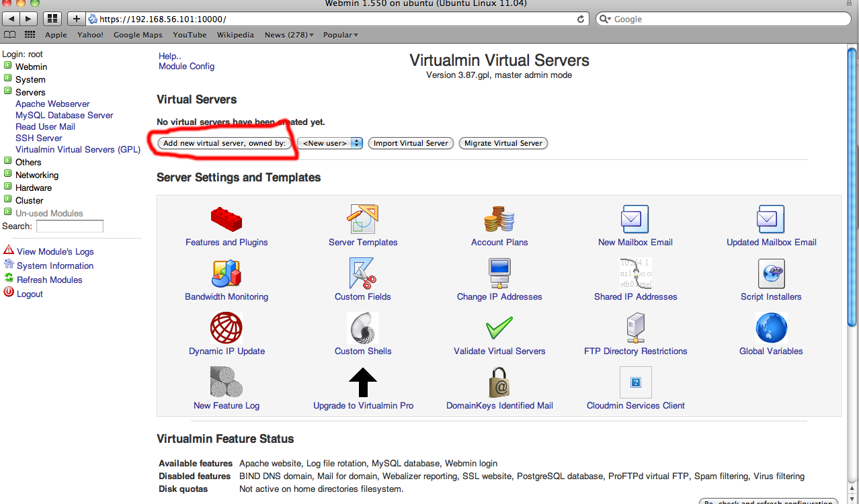The width and height of the screenshot is (859, 504).
Task: Open the Custom Shells shell icon
Action: 363,328
